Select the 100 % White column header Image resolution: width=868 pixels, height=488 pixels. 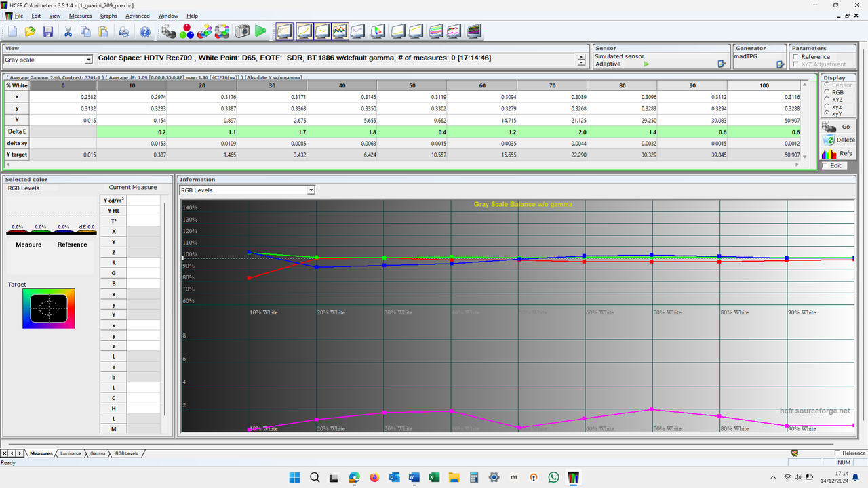point(764,85)
